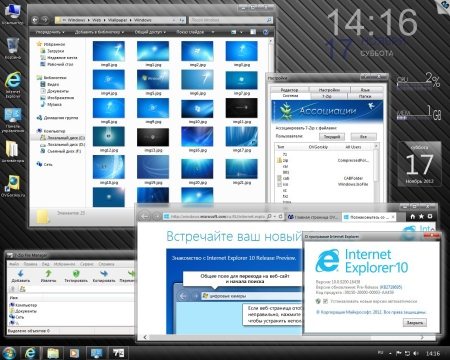Open the Help (Справка) menu in 7-Zip
Screen dimensions: 450x360
point(106,264)
